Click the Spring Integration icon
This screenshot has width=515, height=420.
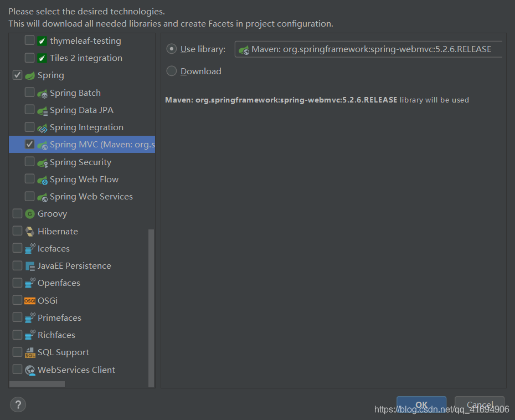[42, 128]
